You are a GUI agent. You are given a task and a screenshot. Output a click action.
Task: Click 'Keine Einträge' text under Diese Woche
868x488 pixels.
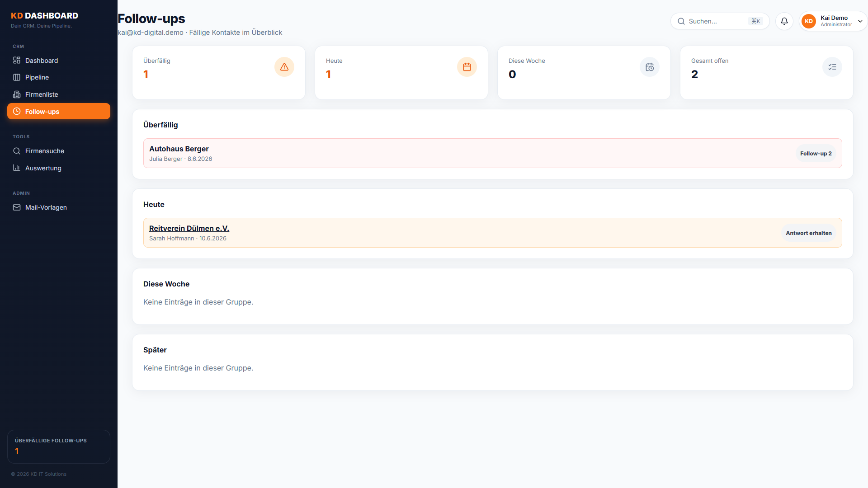pyautogui.click(x=198, y=302)
